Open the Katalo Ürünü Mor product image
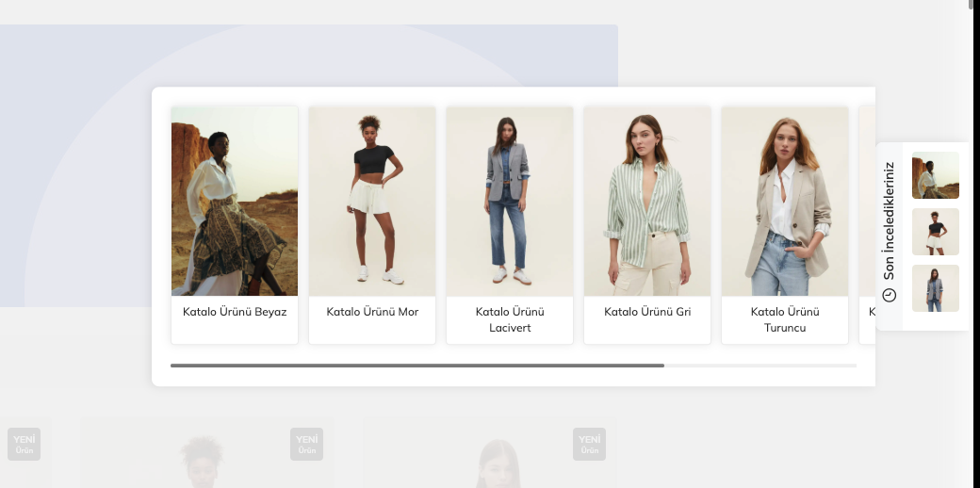Image resolution: width=980 pixels, height=488 pixels. point(372,202)
